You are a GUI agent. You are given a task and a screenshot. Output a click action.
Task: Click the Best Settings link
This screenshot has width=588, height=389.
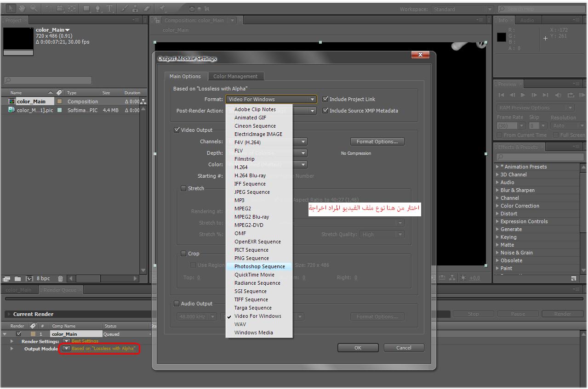click(x=85, y=341)
